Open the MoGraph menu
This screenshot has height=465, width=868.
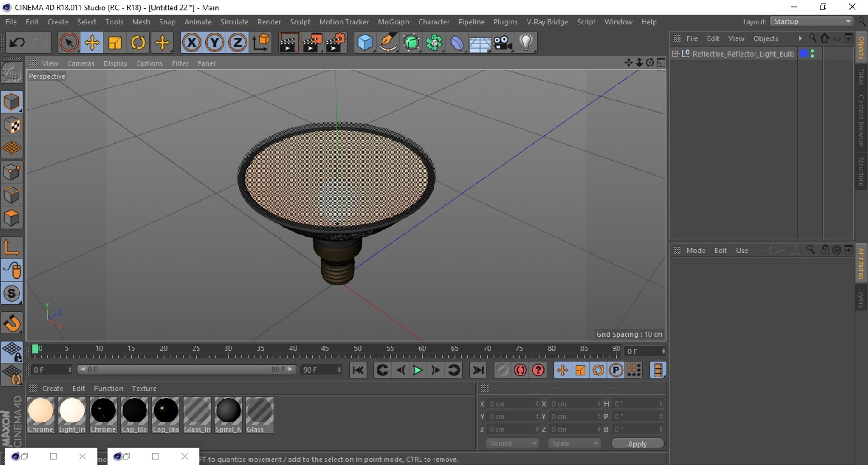point(393,22)
